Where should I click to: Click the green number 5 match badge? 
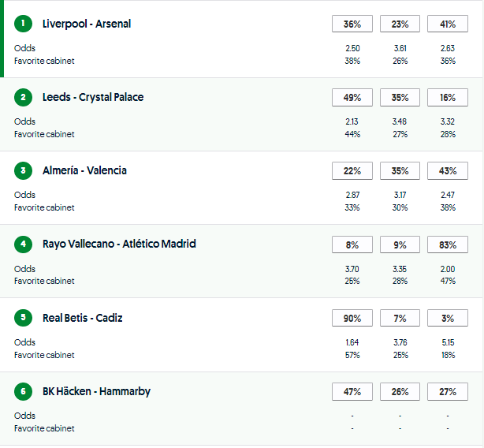pyautogui.click(x=24, y=318)
